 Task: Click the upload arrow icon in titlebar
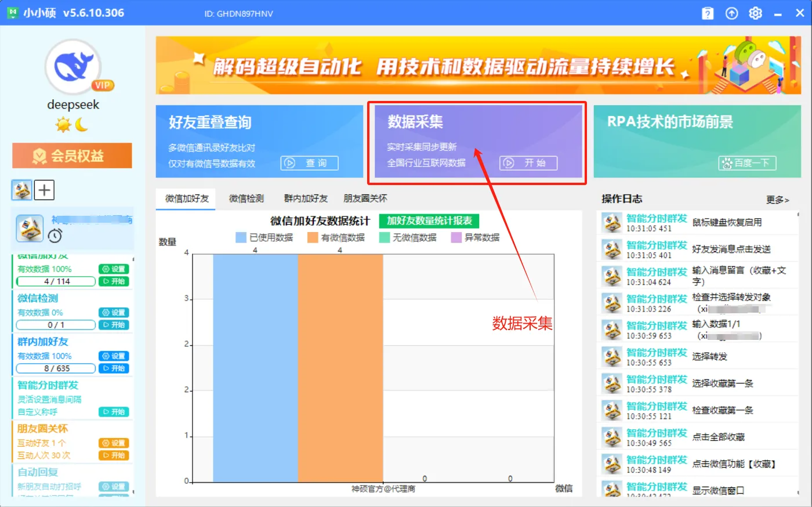731,13
